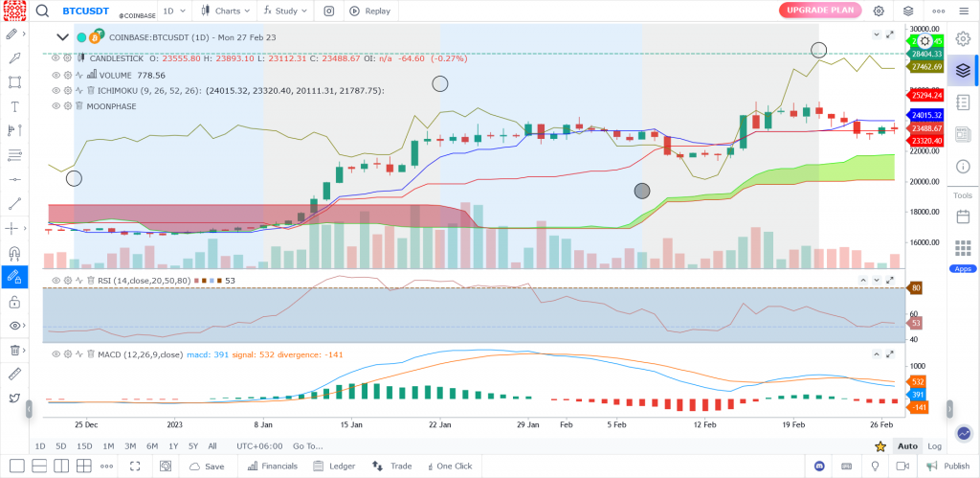Collapse the legend chevron beside COINBASE:BTCUSDT
The height and width of the screenshot is (478, 980).
coord(62,37)
